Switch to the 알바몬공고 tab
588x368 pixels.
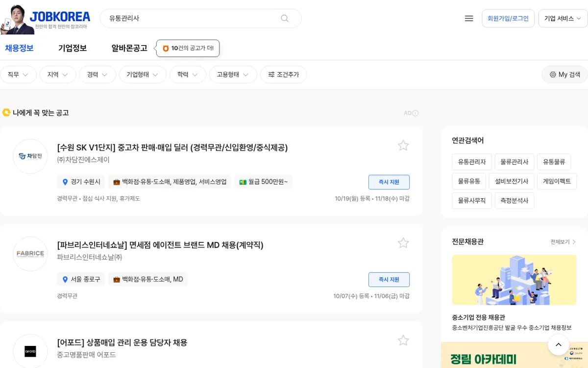pos(129,48)
